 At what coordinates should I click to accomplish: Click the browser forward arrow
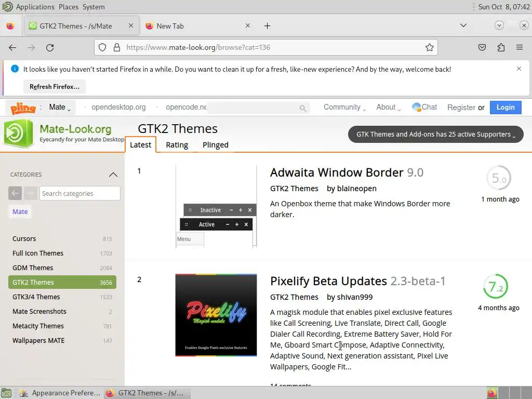31,47
